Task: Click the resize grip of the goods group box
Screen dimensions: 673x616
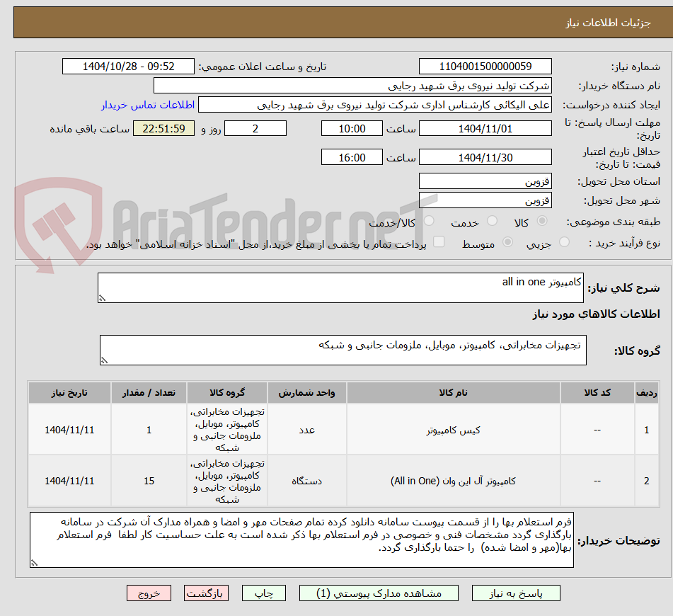Action: tap(104, 360)
